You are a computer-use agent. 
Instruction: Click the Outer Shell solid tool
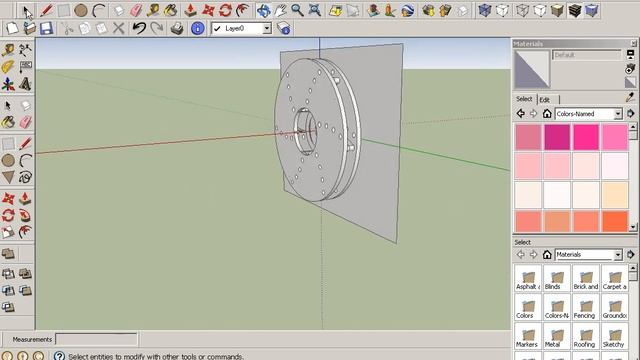tap(8, 253)
